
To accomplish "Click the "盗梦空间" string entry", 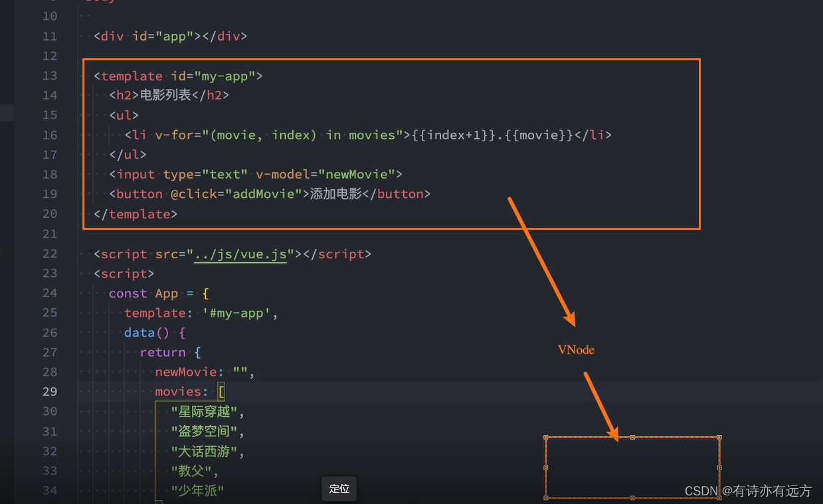I will [x=209, y=432].
